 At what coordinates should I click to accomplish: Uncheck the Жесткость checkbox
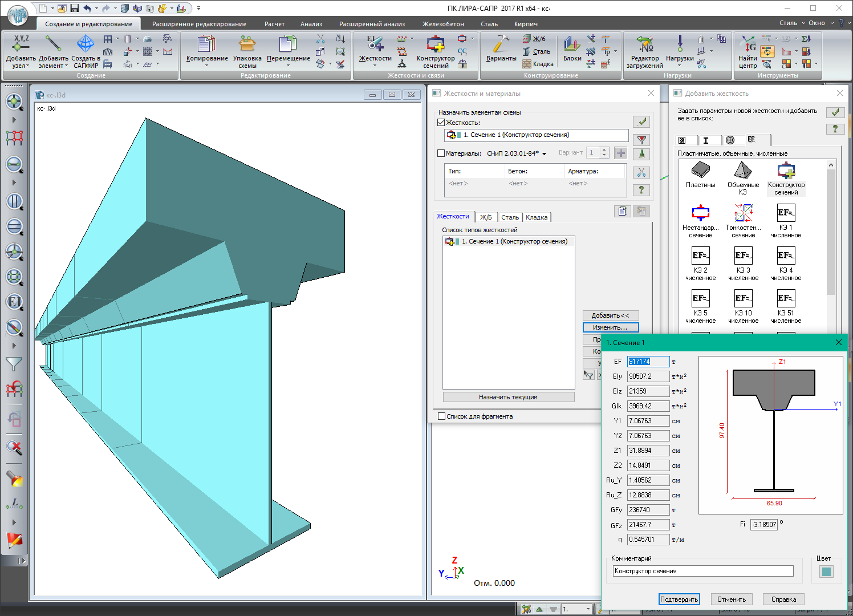441,123
